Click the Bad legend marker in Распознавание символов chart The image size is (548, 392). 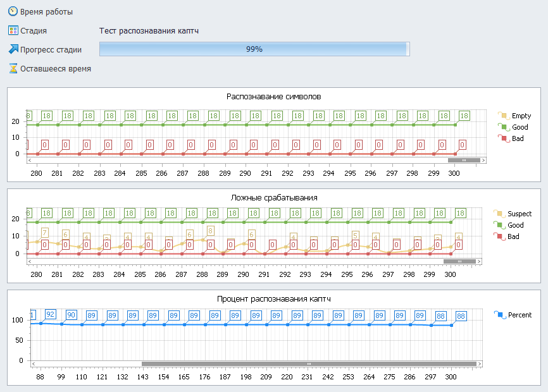tap(504, 138)
